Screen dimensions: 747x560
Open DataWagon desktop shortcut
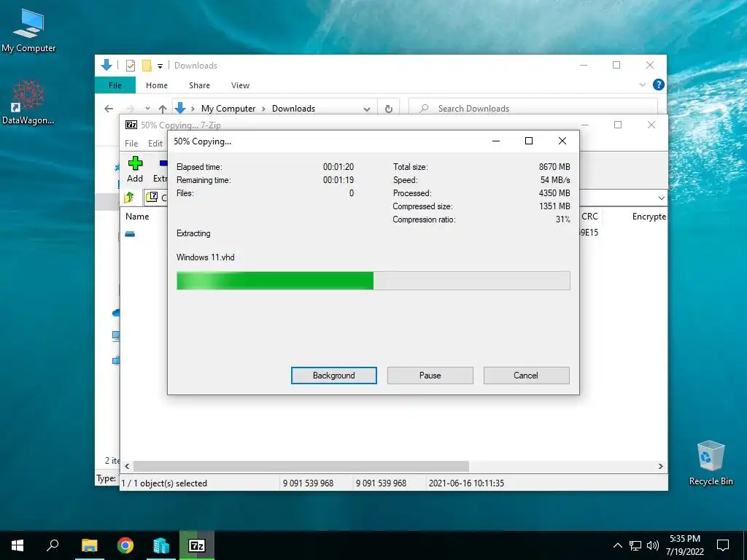click(x=28, y=102)
